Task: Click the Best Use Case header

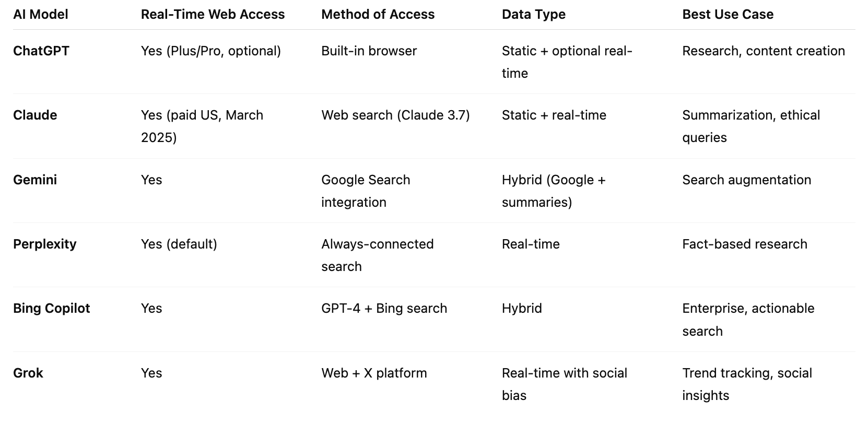Action: 728,14
